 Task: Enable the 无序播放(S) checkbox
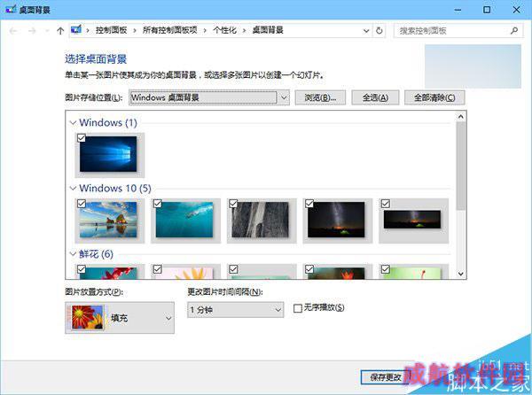point(298,308)
